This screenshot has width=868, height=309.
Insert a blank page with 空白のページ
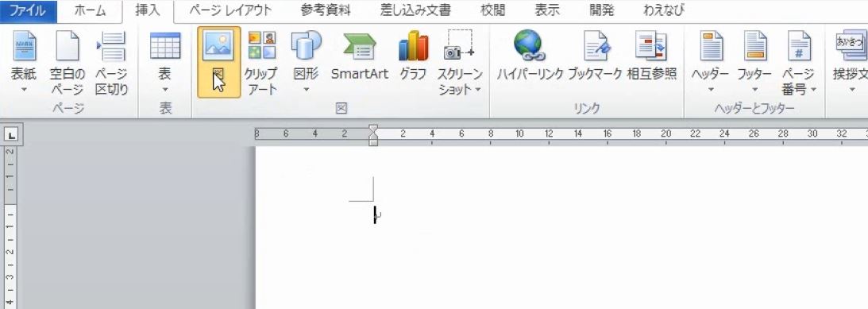68,63
